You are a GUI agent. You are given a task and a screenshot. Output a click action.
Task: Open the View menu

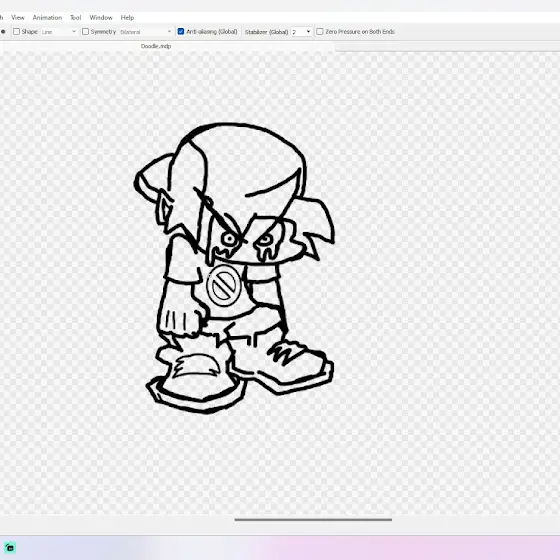click(18, 18)
